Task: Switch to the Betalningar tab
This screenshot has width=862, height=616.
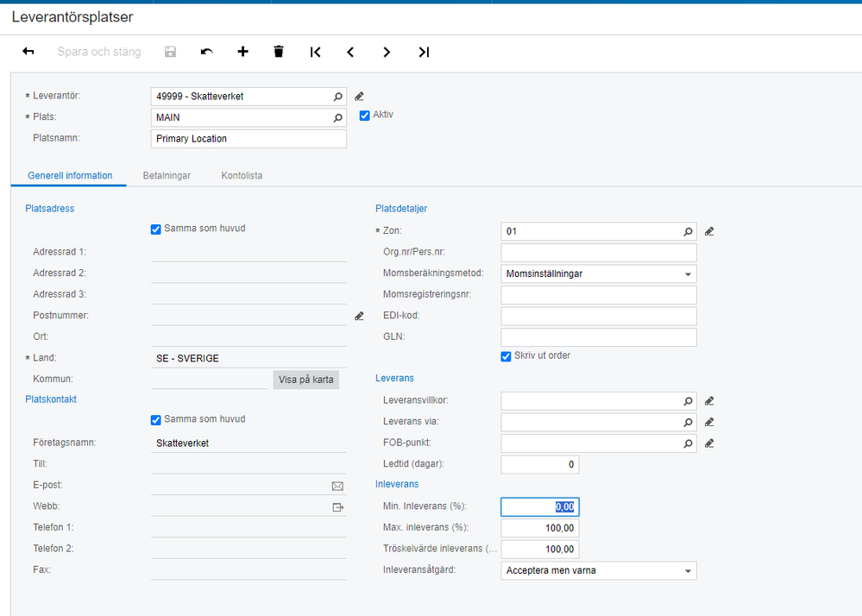Action: point(167,176)
